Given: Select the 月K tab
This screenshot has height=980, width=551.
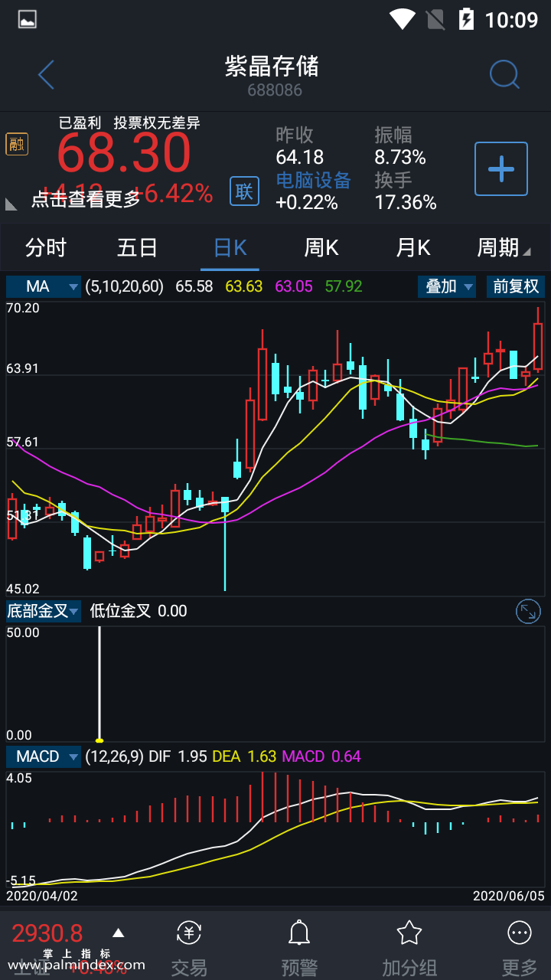Looking at the screenshot, I should pos(413,247).
